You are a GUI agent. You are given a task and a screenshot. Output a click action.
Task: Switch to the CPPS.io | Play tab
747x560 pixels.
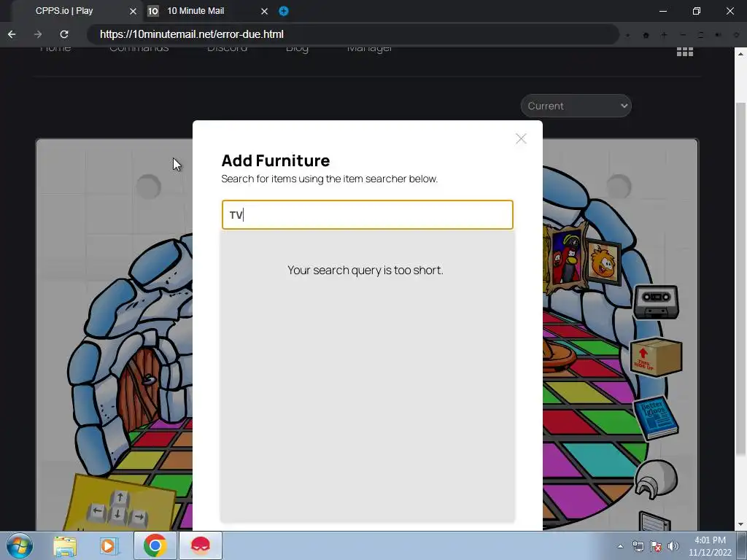(64, 10)
